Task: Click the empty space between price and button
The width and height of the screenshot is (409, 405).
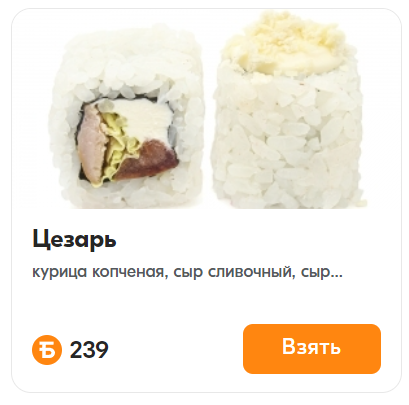Action: (176, 349)
